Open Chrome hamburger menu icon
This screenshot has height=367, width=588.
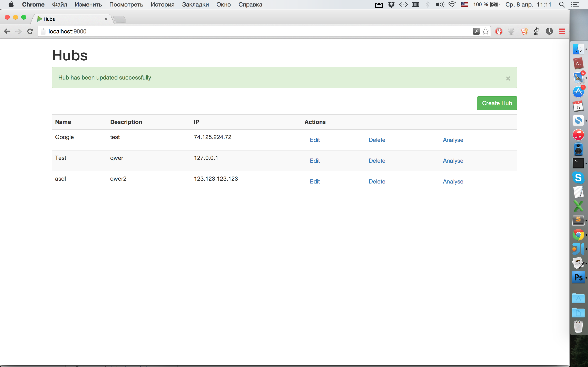point(562,31)
